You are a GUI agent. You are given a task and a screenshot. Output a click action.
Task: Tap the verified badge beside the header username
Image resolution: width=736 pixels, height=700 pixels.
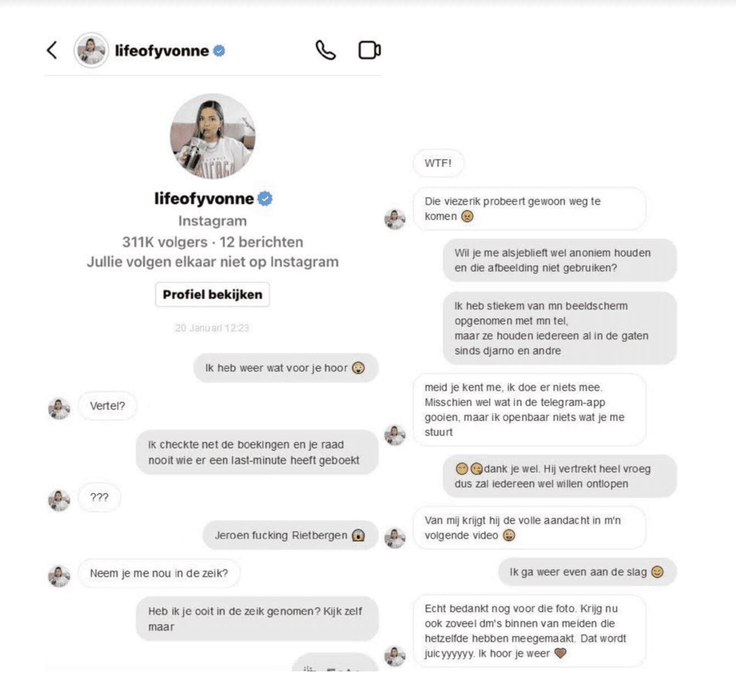point(219,51)
